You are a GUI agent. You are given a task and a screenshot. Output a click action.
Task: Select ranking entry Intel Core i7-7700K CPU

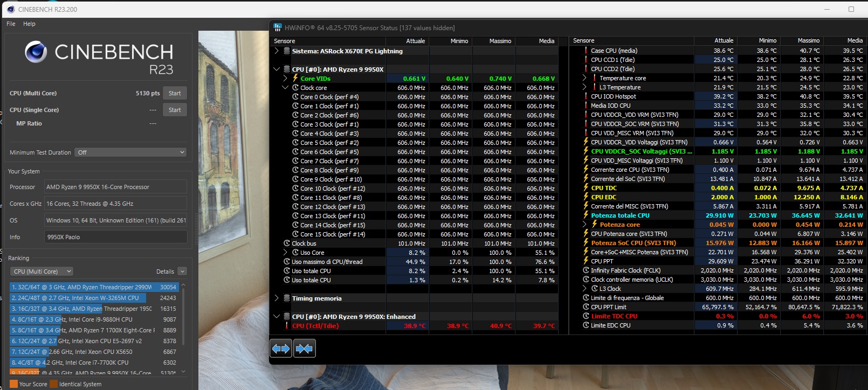[94, 363]
